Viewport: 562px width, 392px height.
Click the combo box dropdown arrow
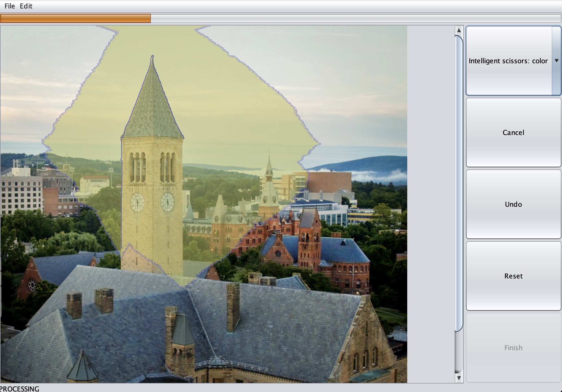tap(556, 61)
